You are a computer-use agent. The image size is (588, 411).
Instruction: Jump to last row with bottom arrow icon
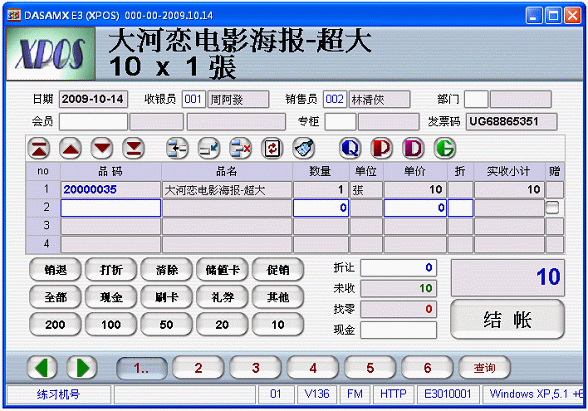[134, 148]
